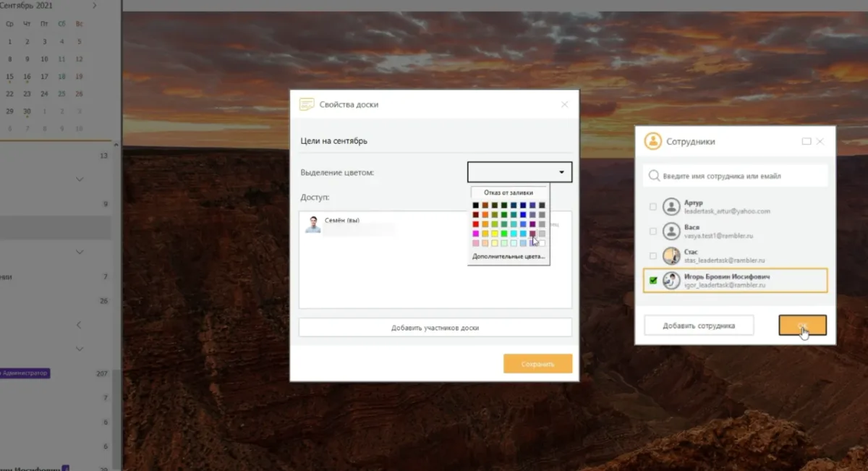868x471 pixels.
Task: Click Добавить участников доски button
Action: (x=435, y=328)
